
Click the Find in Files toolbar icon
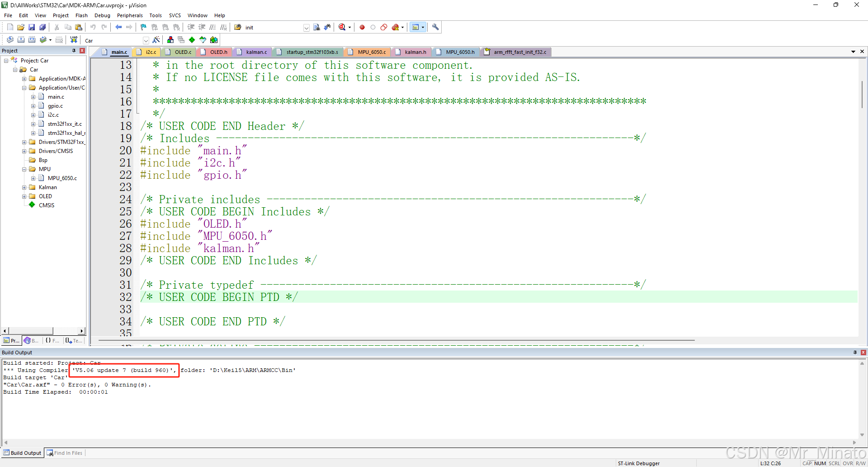(238, 27)
